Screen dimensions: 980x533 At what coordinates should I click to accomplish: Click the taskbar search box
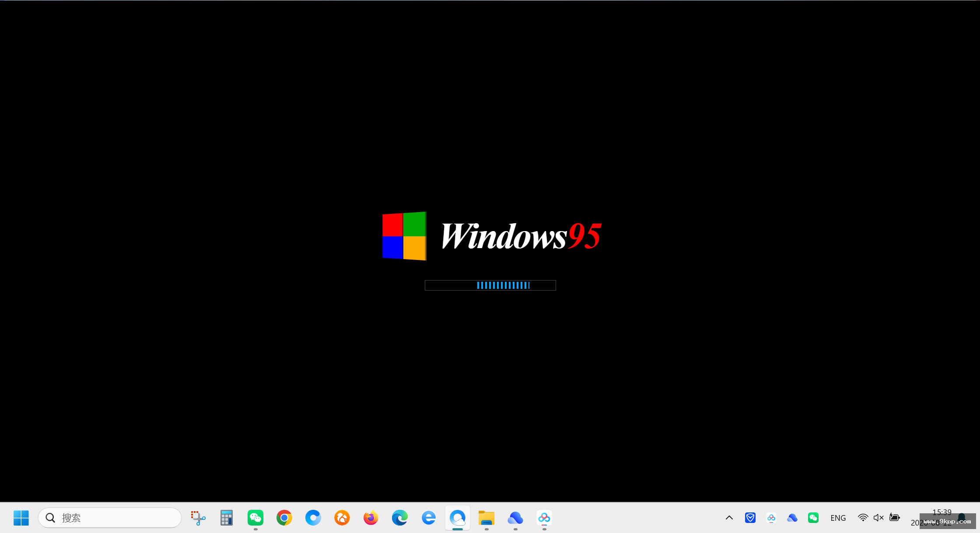110,518
